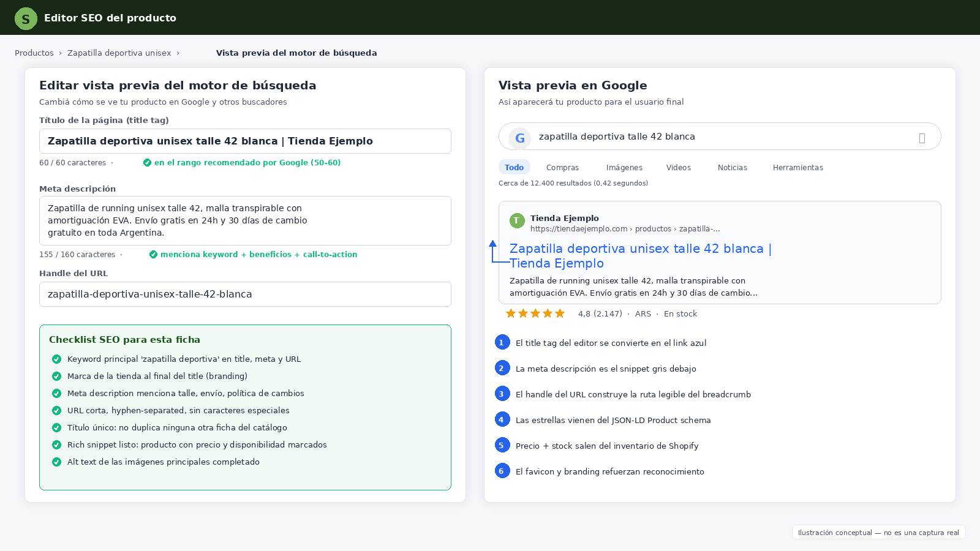Click the Checklist SEO para esta ficha heading

pos(124,340)
